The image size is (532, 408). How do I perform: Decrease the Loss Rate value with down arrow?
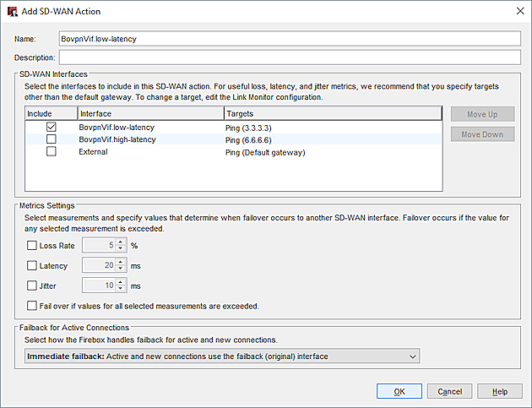click(121, 248)
